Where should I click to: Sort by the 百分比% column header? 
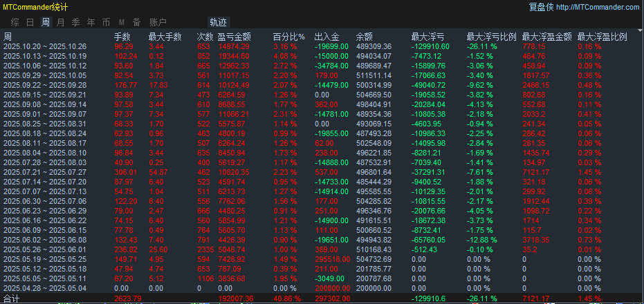pyautogui.click(x=289, y=37)
